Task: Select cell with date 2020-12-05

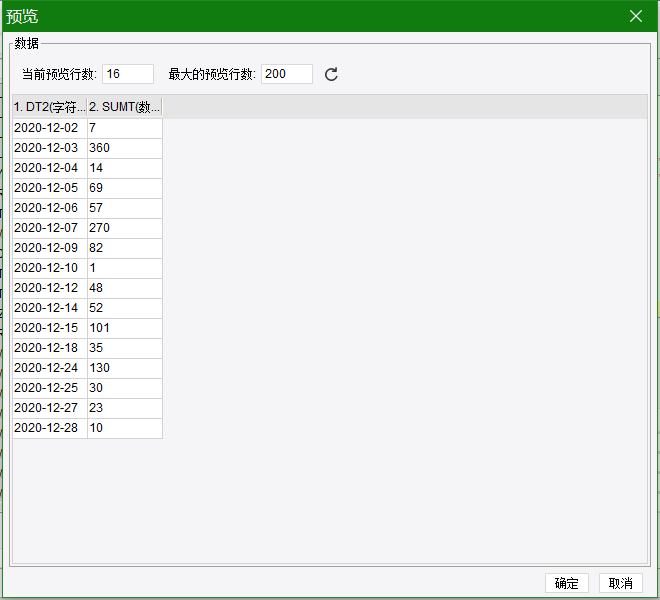Action: [x=50, y=188]
